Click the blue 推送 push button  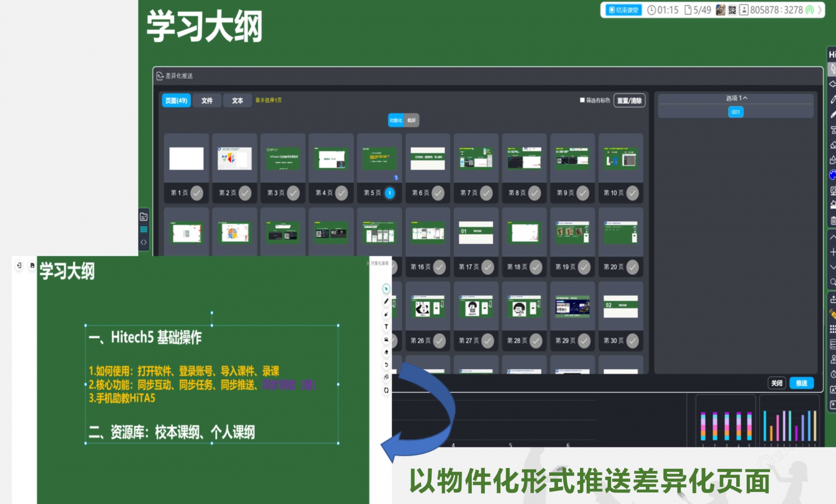(x=801, y=383)
